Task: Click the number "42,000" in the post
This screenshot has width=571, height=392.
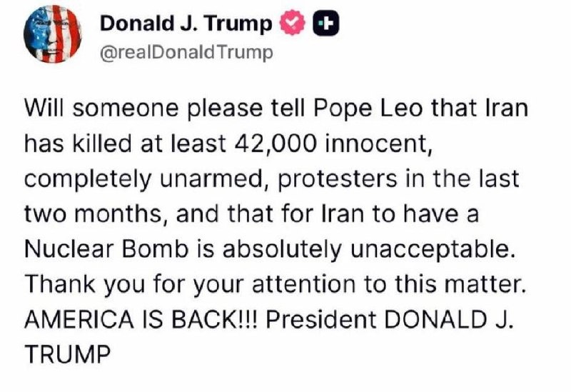Action: [276, 144]
